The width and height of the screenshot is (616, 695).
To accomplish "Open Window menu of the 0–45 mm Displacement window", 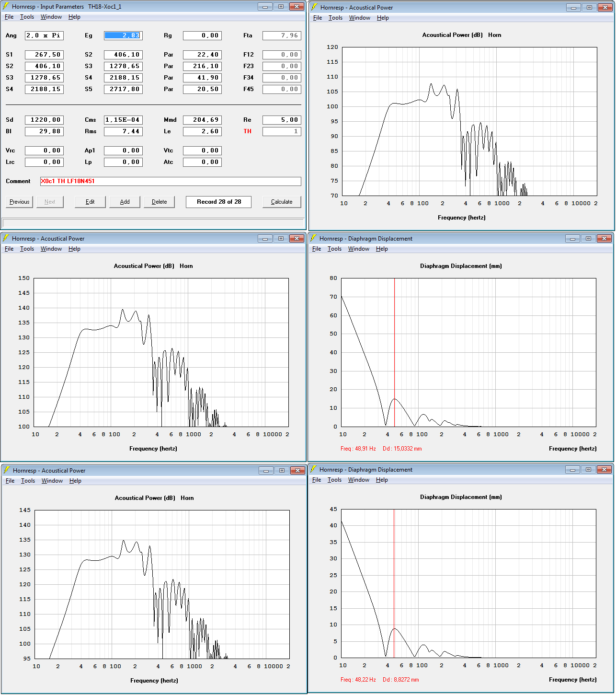I will (358, 480).
